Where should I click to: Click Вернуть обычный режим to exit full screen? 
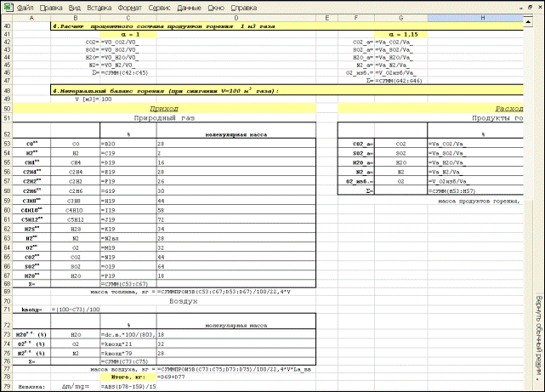(x=538, y=334)
